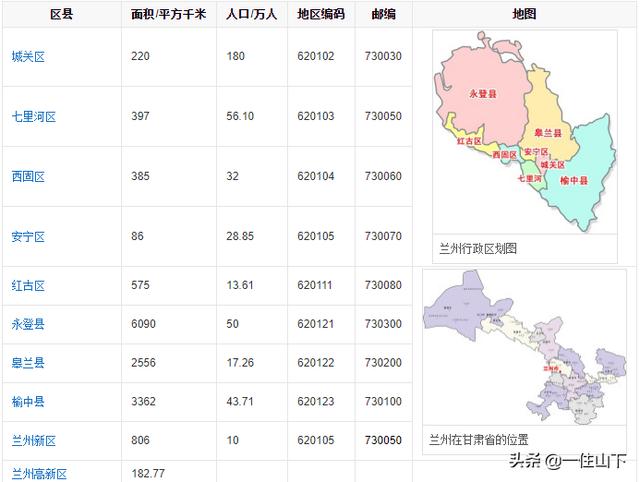The image size is (640, 482).
Task: Select population value 43.71
Action: (x=240, y=401)
